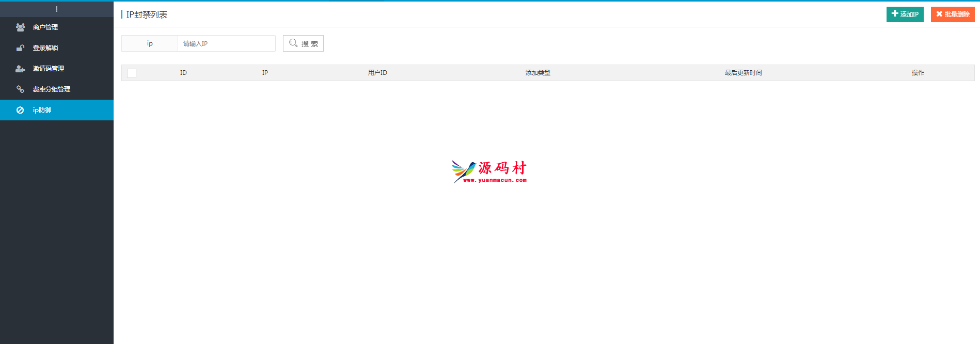Click the magnifier icon in 搜索 button
Image resolution: width=980 pixels, height=344 pixels.
(293, 43)
